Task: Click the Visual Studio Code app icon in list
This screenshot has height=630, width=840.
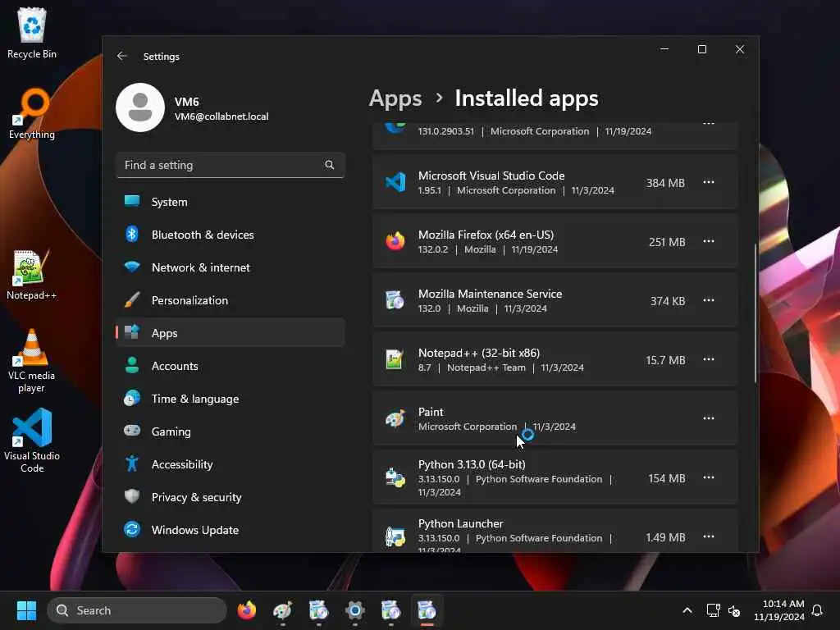Action: coord(395,183)
